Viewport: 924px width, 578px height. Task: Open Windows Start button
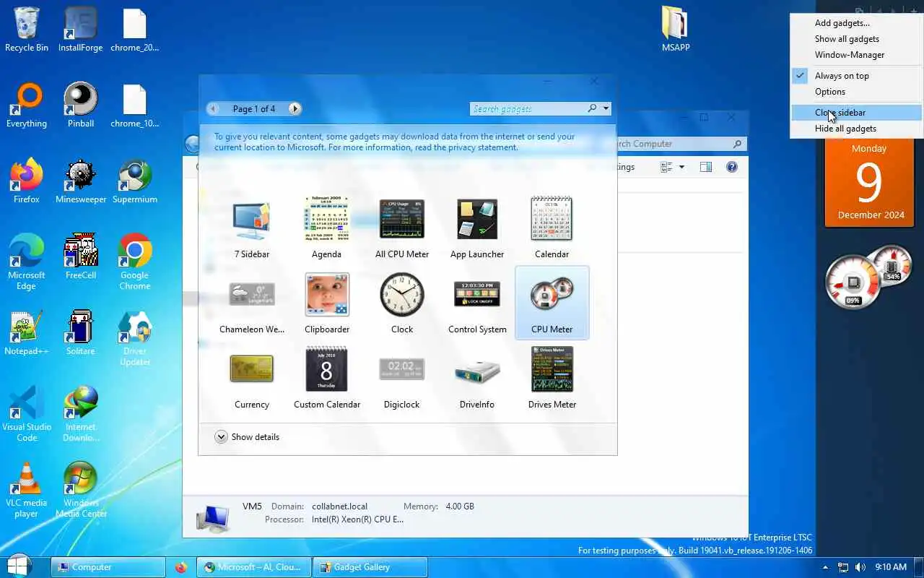(x=19, y=566)
